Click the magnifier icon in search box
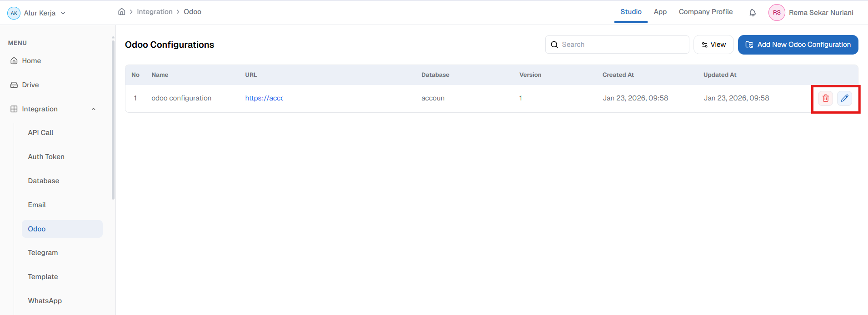This screenshot has height=315, width=868. (554, 45)
